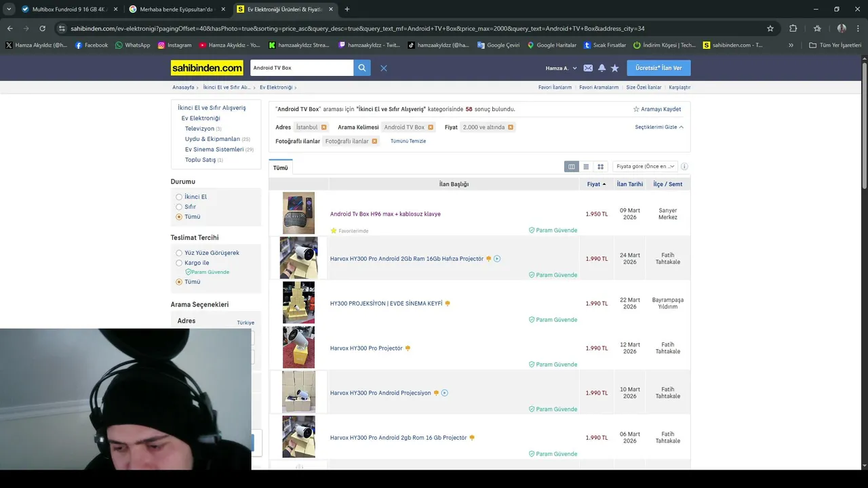Open Karşılaştır menu item
This screenshot has height=488, width=868.
(x=679, y=87)
